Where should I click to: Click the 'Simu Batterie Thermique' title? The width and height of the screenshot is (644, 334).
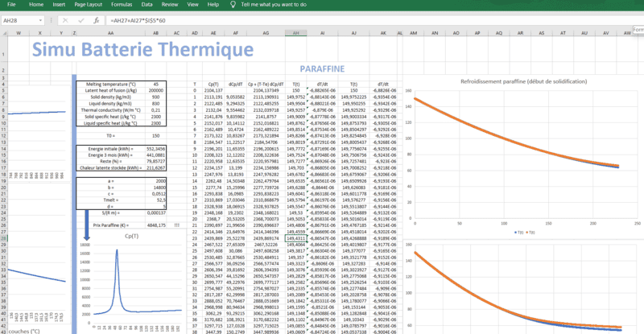[x=142, y=49]
